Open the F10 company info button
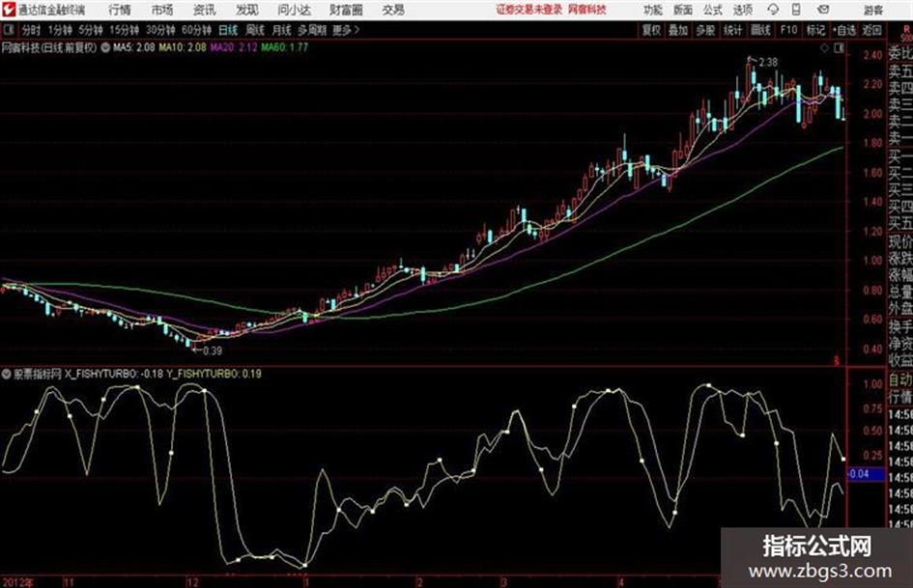This screenshot has width=913, height=588. pyautogui.click(x=789, y=30)
